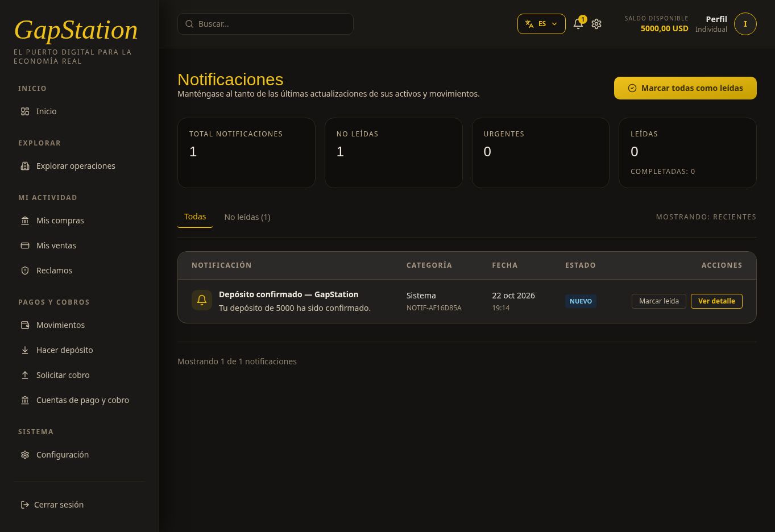Click notification ID NOTIF-AF16D85A
The height and width of the screenshot is (532, 775).
click(434, 308)
